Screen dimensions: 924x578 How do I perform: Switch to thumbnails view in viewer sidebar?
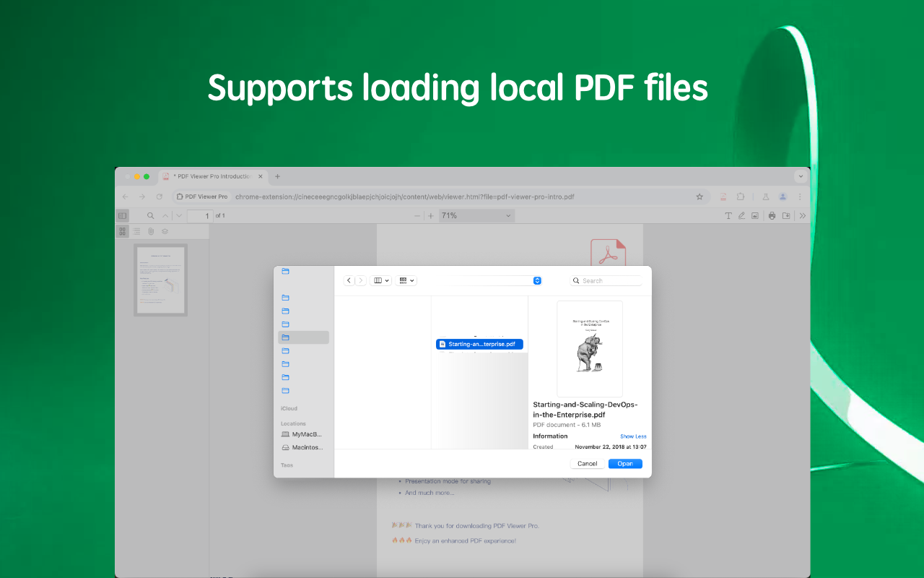(123, 231)
